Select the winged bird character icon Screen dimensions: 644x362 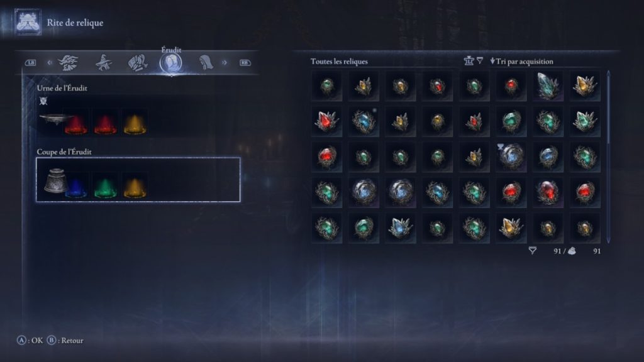point(68,63)
